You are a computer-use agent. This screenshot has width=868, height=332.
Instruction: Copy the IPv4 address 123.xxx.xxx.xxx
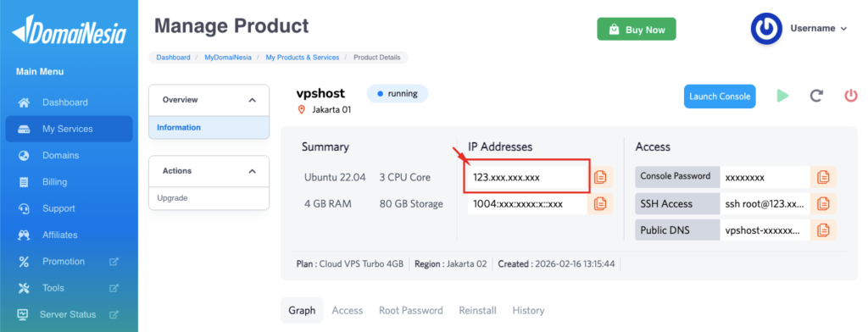tap(600, 177)
